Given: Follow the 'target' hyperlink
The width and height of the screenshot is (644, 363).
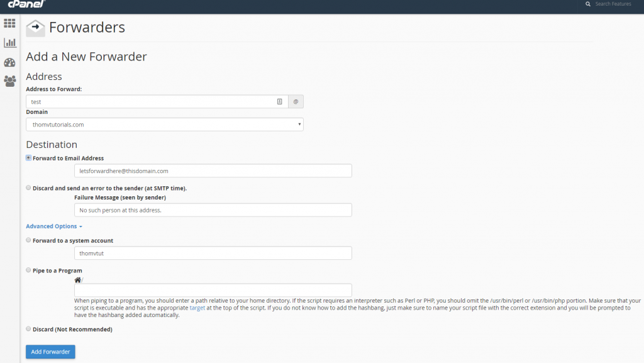Looking at the screenshot, I should (197, 308).
